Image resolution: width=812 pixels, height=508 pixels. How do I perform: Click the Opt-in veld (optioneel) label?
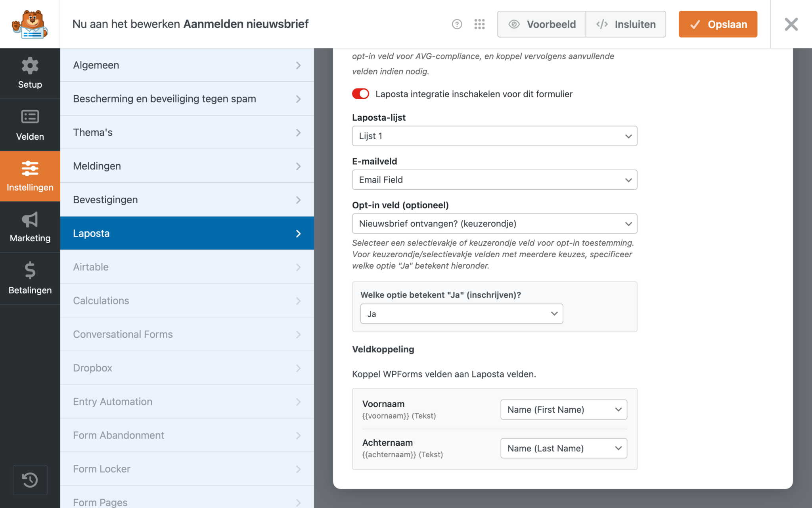coord(400,205)
